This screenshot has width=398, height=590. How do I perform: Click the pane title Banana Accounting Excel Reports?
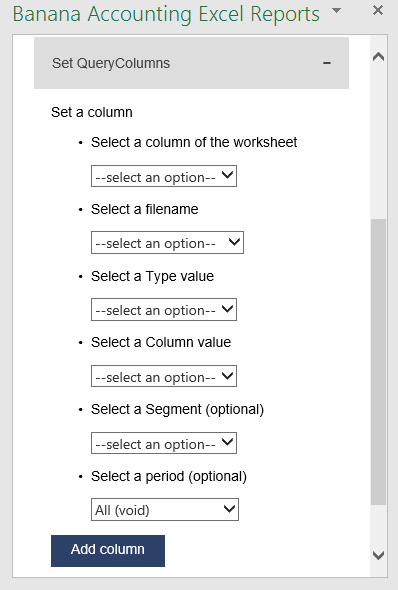click(x=166, y=14)
